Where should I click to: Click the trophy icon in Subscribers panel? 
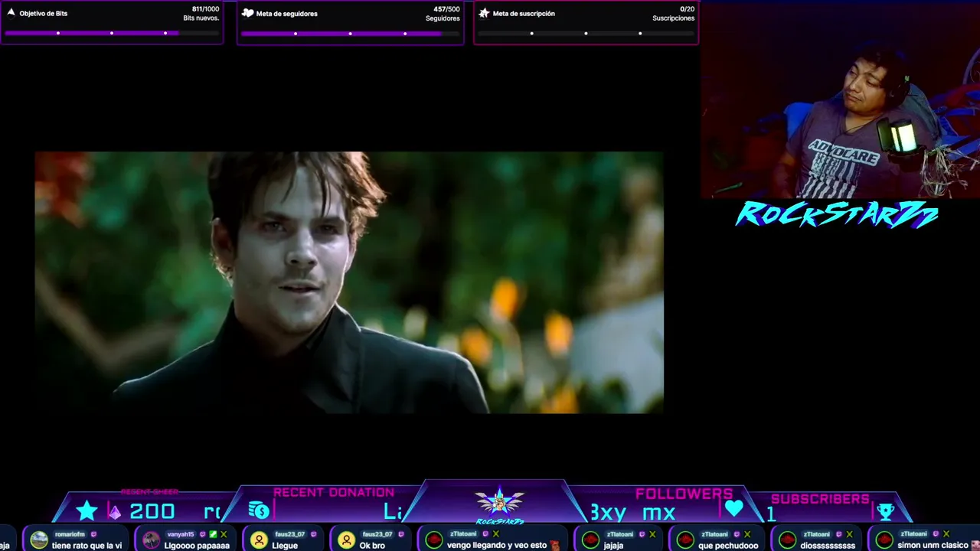(885, 511)
